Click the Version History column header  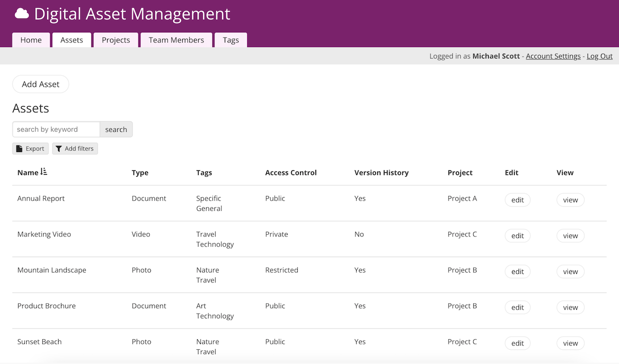point(381,173)
